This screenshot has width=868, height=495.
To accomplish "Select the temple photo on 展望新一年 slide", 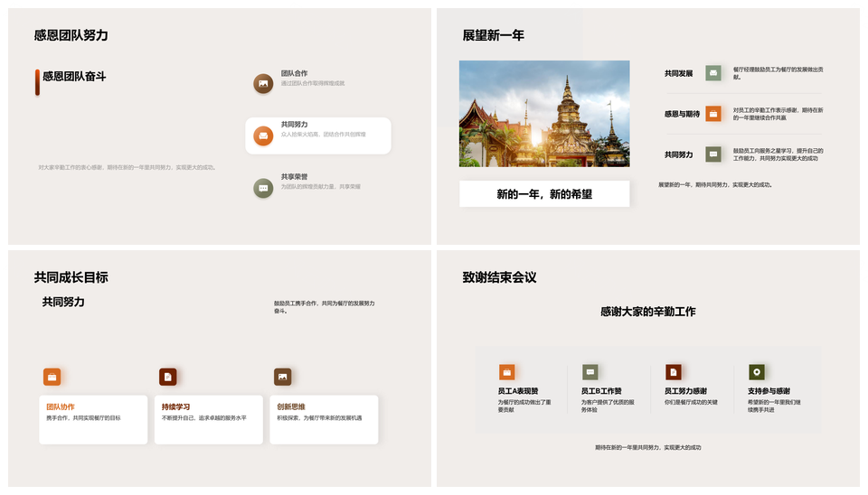I will [544, 114].
